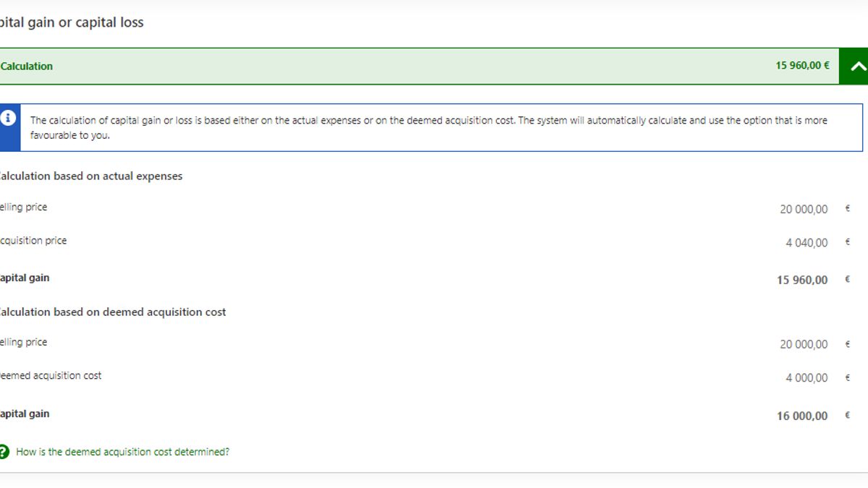868x488 pixels.
Task: Open 'How is the deemed acquisition cost determined?'
Action: [122, 452]
